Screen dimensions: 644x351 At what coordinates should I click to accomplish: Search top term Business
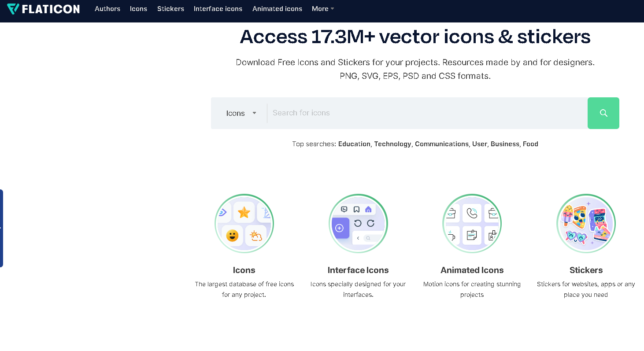[505, 144]
